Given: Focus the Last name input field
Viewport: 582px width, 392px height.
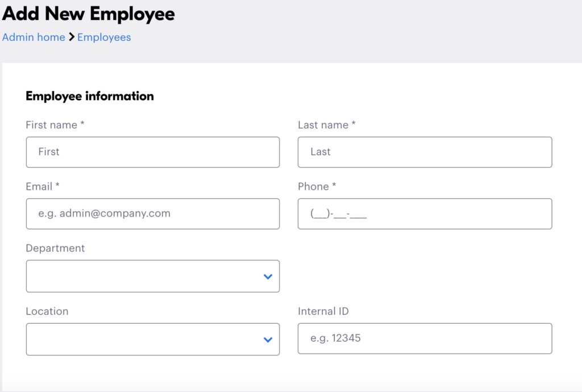Looking at the screenshot, I should click(425, 152).
